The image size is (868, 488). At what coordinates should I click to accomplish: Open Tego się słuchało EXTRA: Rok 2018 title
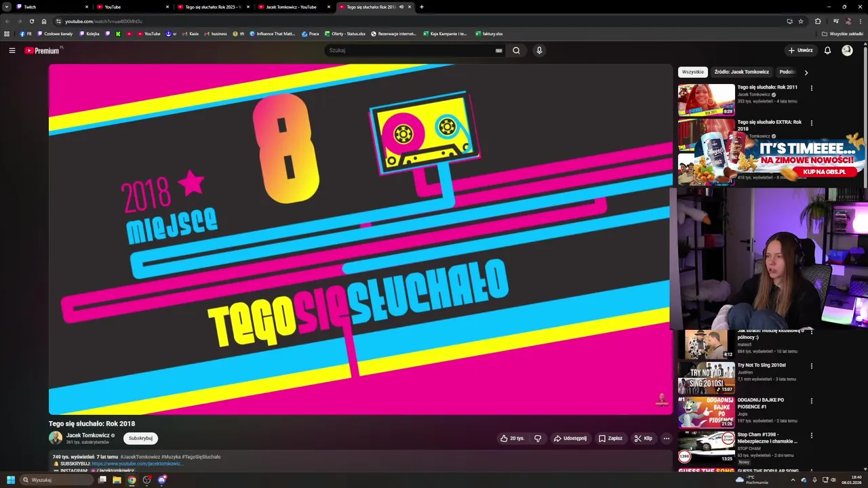770,125
